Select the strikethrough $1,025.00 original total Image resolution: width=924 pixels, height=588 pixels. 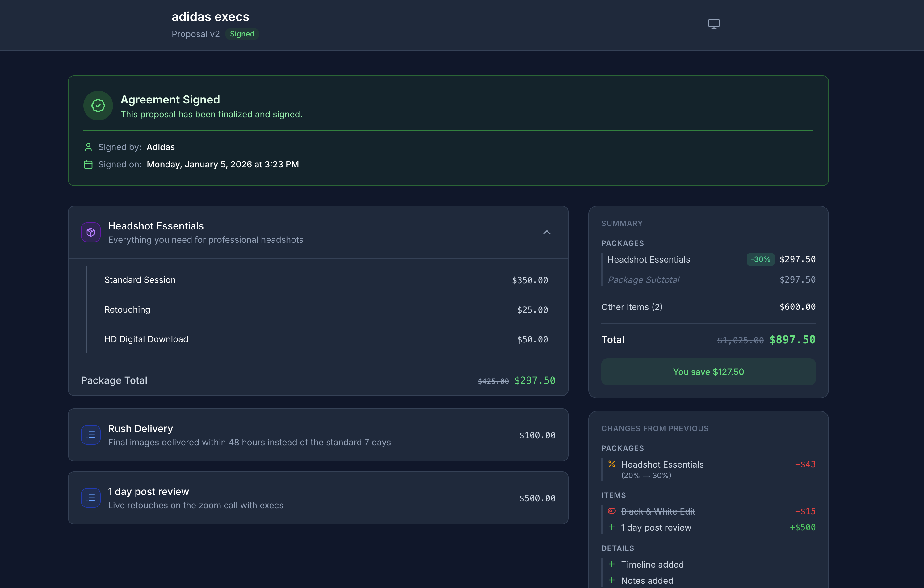[740, 340]
